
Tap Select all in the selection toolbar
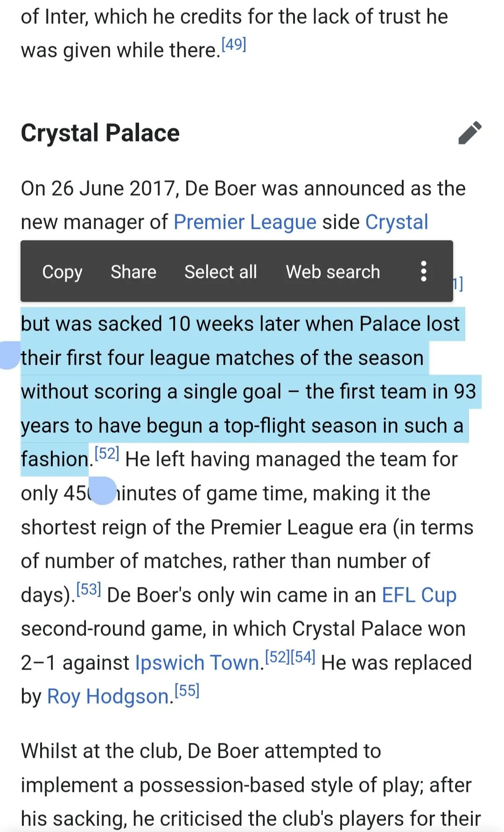(x=220, y=271)
